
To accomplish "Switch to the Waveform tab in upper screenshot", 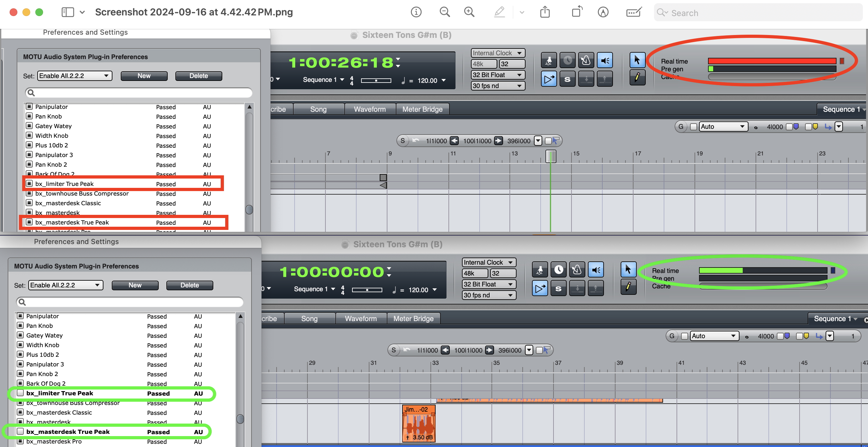I will pos(370,109).
